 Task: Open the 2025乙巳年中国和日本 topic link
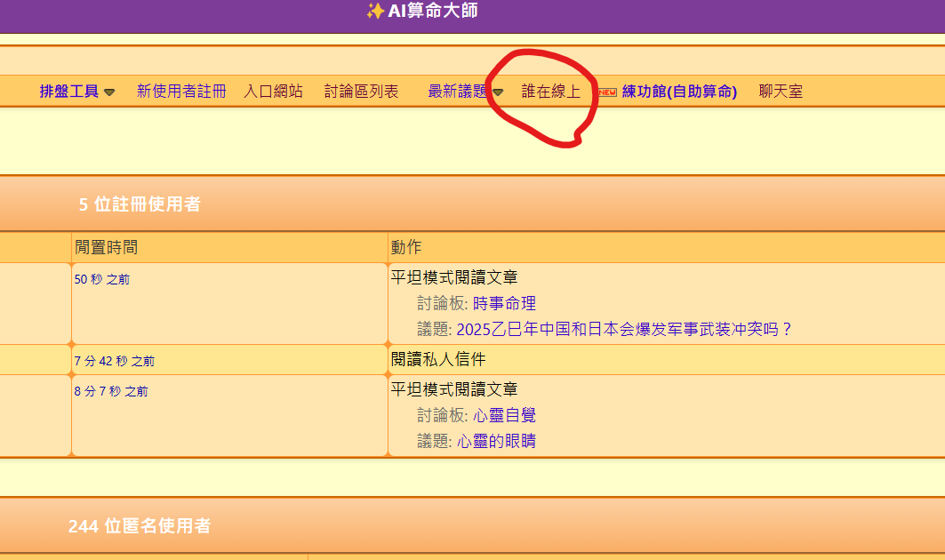tap(624, 330)
